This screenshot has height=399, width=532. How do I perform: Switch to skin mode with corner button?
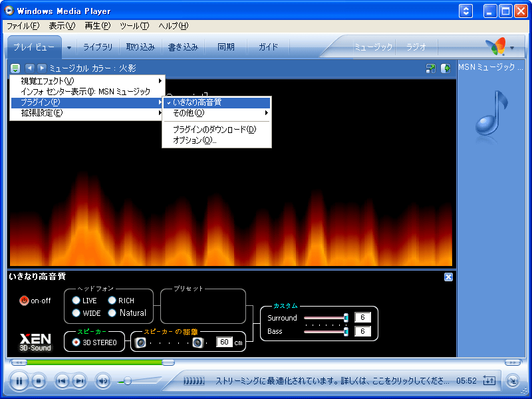click(x=513, y=381)
